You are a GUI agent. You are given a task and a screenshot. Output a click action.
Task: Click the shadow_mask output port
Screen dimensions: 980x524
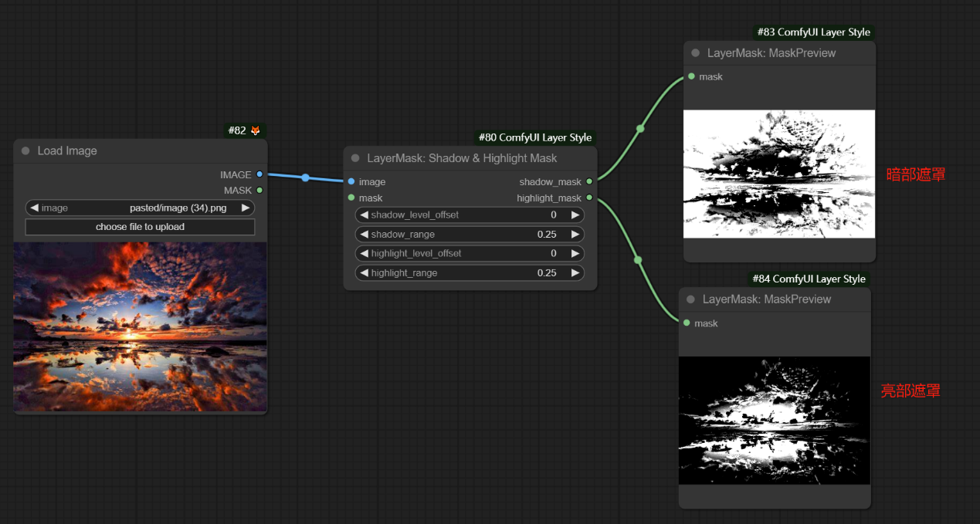(x=589, y=182)
